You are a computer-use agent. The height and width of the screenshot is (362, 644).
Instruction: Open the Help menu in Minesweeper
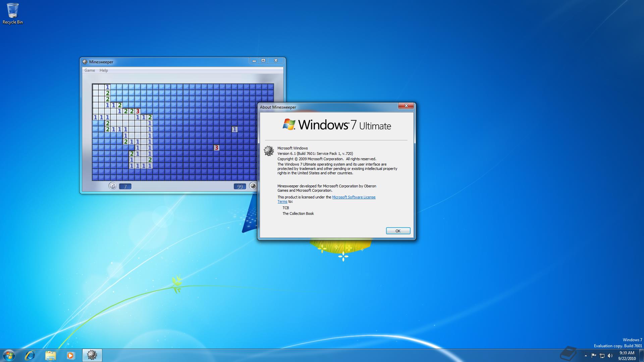point(104,70)
